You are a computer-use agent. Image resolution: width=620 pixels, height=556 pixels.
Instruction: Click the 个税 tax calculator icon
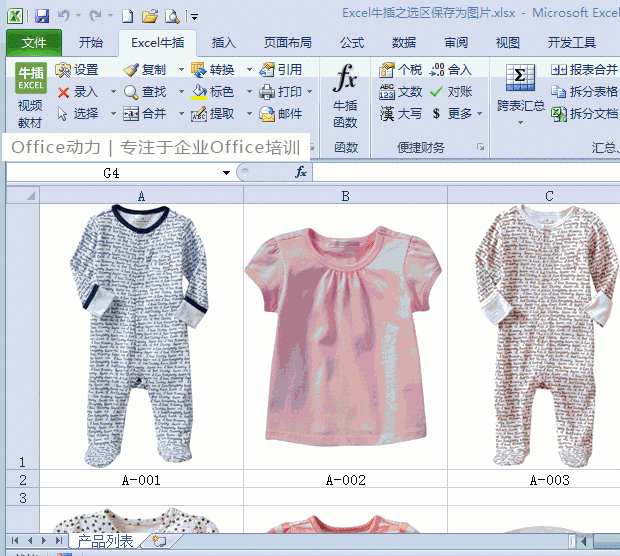tap(386, 70)
